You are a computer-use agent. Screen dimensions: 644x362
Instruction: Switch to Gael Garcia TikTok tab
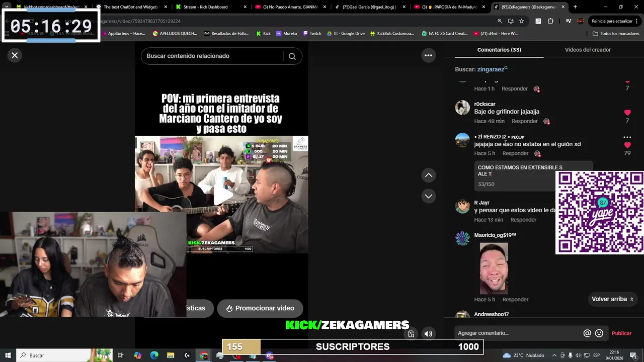click(369, 7)
